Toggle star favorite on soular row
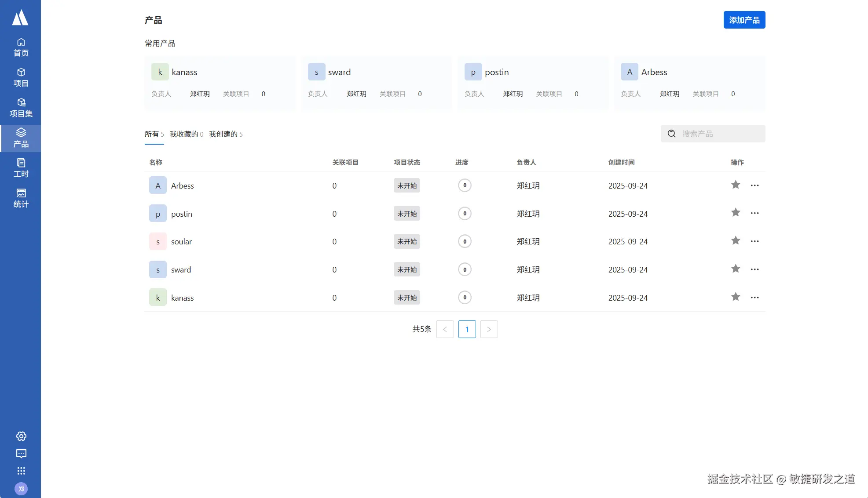The image size is (868, 498). point(735,241)
